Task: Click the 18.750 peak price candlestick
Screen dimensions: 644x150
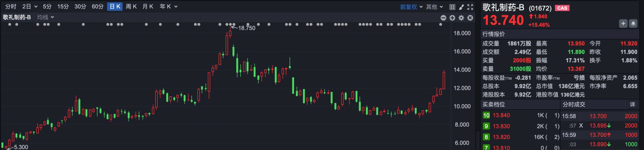Action: click(230, 32)
